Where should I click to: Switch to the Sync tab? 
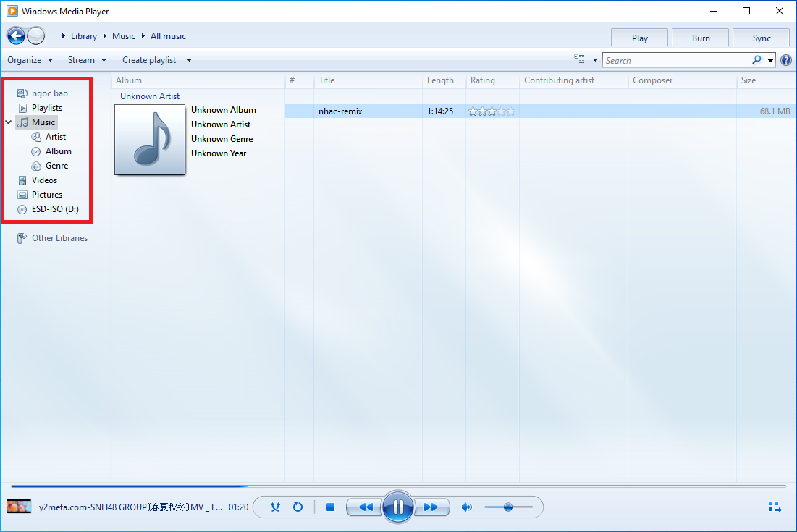tap(762, 38)
